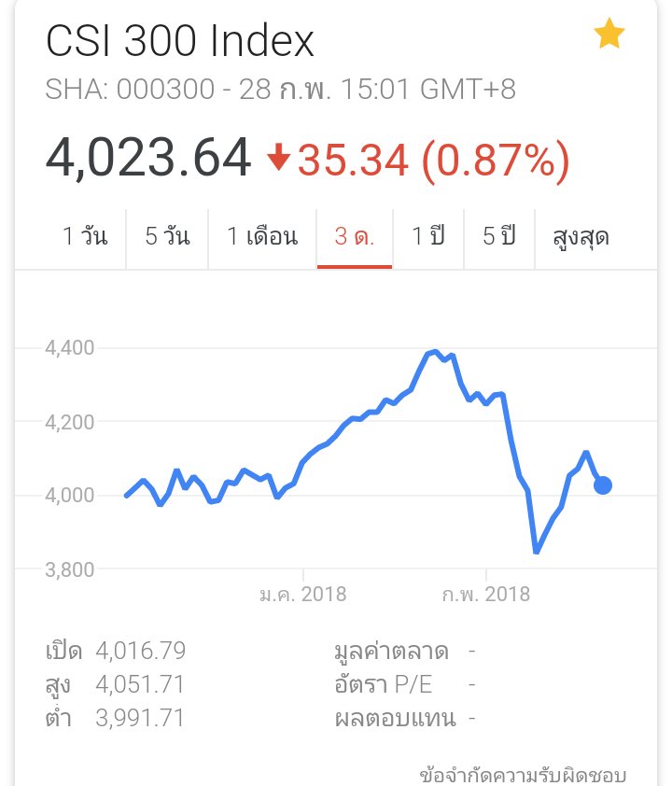This screenshot has height=786, width=672.
Task: Click the red 35.34 (0.87%) change text
Action: pyautogui.click(x=433, y=161)
